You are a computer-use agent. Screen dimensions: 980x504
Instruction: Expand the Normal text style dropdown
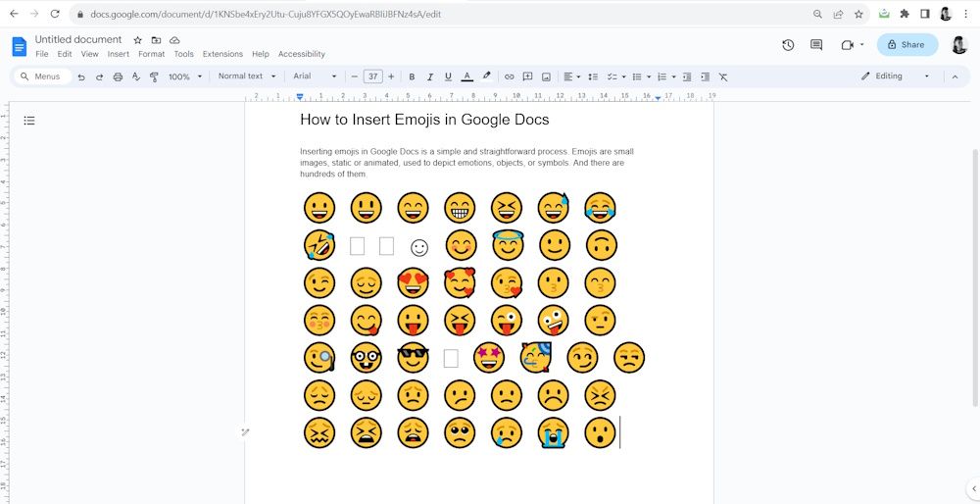click(247, 76)
